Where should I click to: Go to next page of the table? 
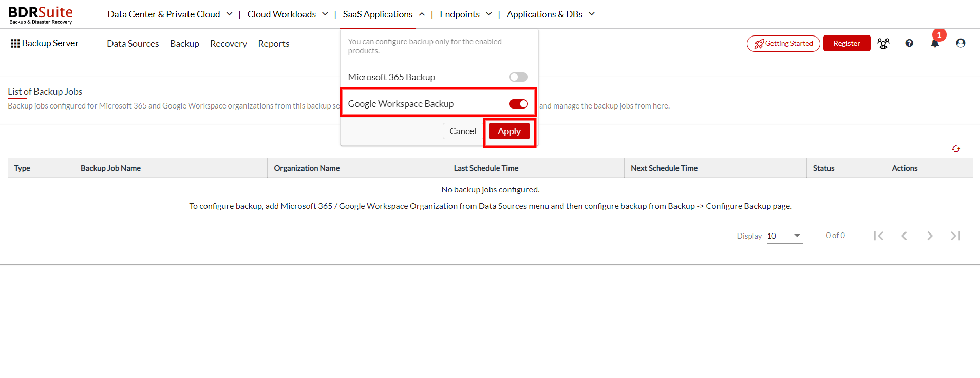pos(930,236)
